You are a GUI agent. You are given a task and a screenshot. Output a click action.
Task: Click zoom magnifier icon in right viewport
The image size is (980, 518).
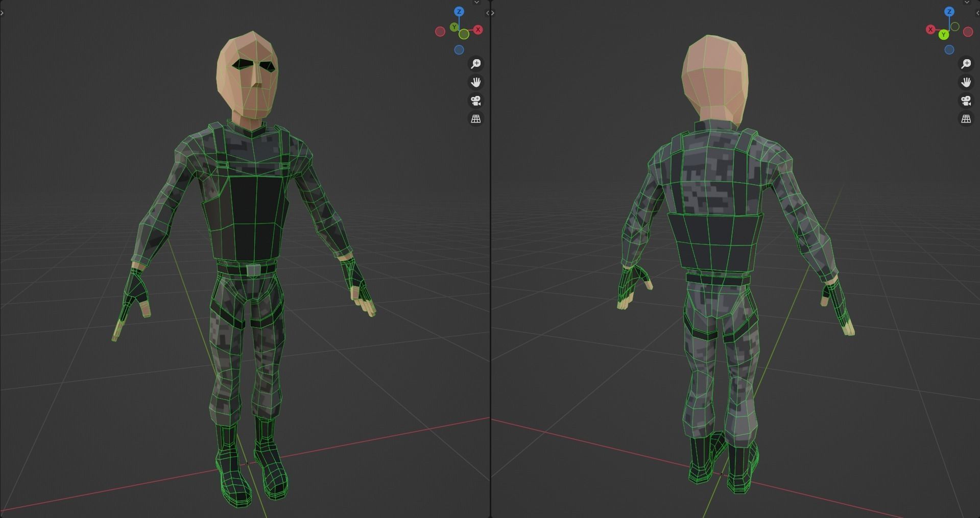click(966, 64)
